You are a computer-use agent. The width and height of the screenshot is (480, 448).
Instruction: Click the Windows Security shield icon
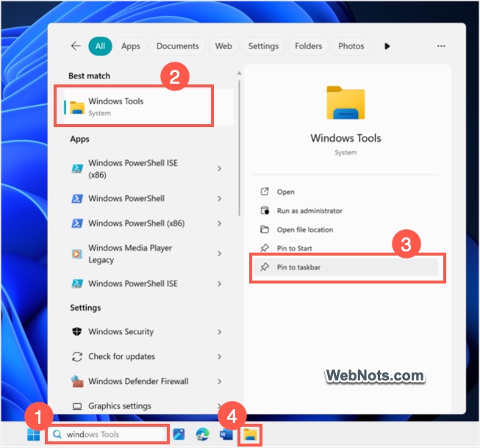coord(77,331)
